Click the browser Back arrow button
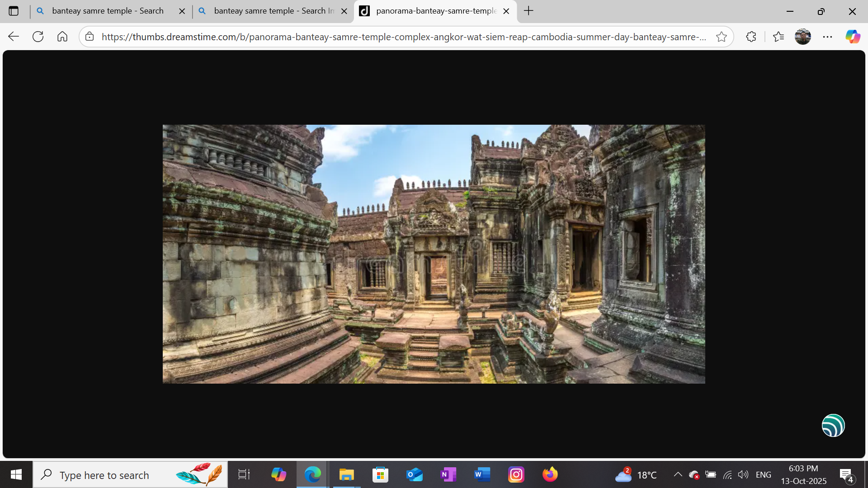 [x=14, y=37]
